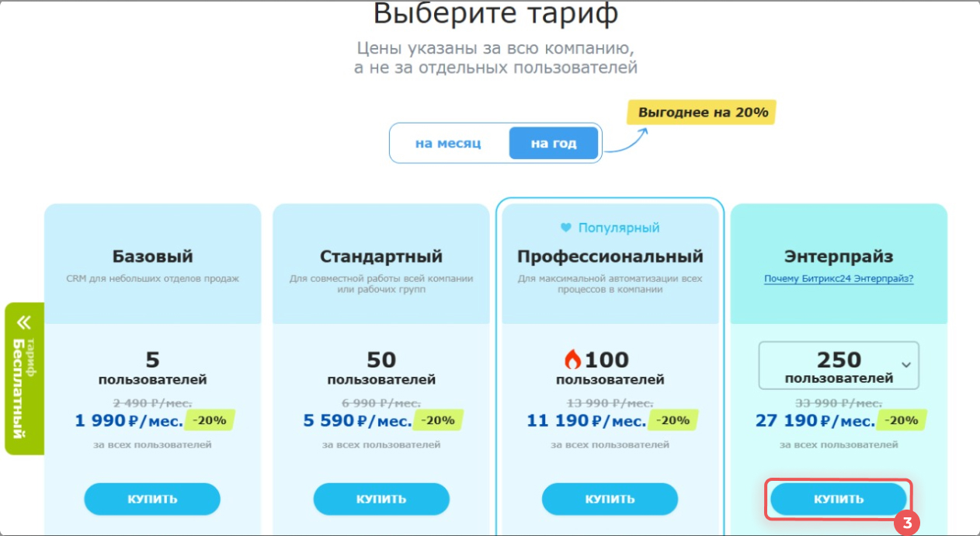Click the -20% discount badge on Базовый plan
The width and height of the screenshot is (980, 536).
point(208,419)
